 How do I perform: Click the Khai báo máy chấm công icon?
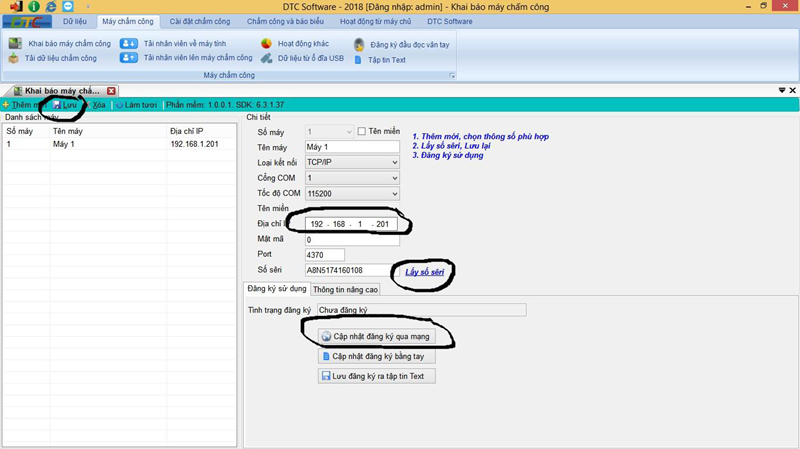[x=15, y=44]
